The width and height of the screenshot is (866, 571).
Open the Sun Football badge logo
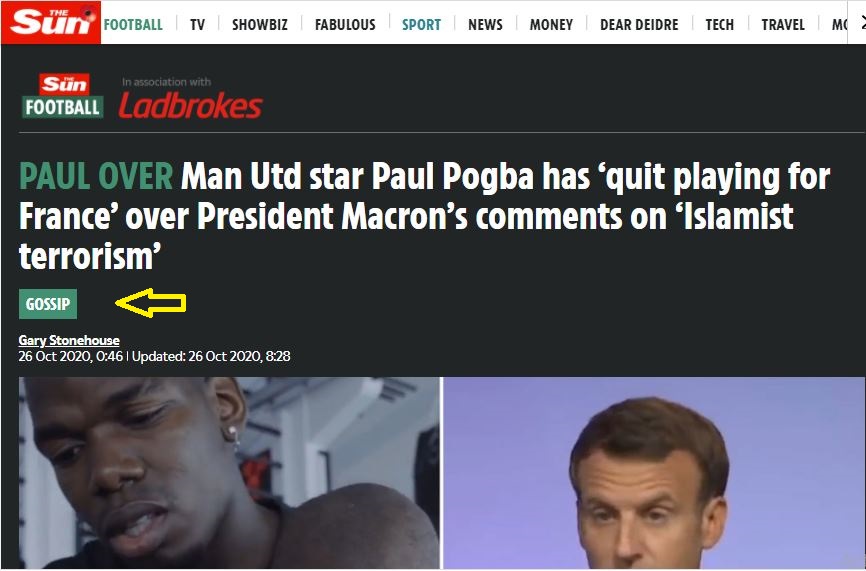click(x=62, y=96)
